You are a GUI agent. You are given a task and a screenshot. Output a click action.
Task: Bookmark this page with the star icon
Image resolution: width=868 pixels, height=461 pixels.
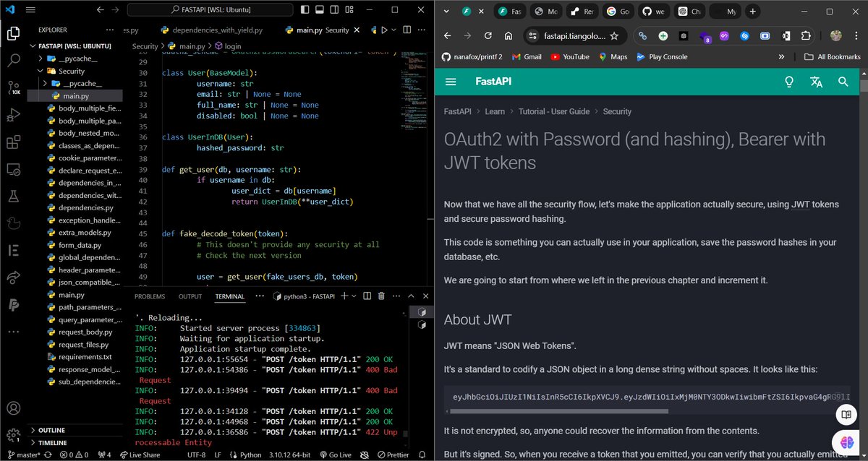[614, 35]
